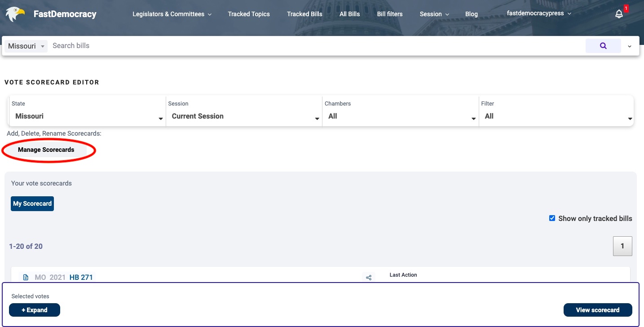The width and height of the screenshot is (644, 327).
Task: Click the purple magnifier search button
Action: click(x=603, y=46)
